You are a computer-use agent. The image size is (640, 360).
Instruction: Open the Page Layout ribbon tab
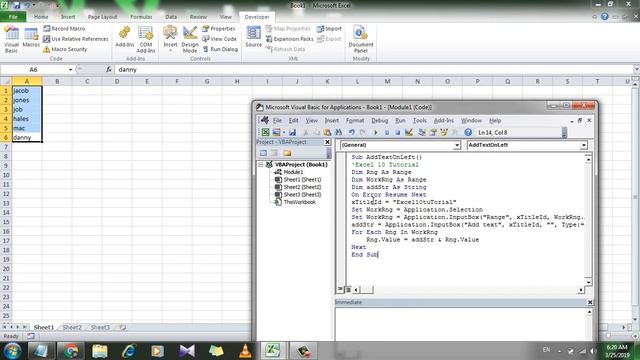pyautogui.click(x=102, y=17)
